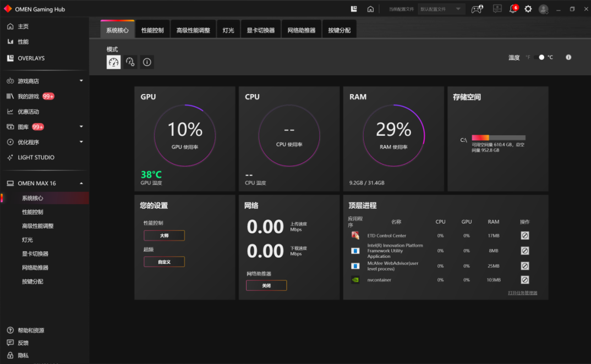Open the user account avatar
Screen dimensions: 591x364
click(x=544, y=9)
